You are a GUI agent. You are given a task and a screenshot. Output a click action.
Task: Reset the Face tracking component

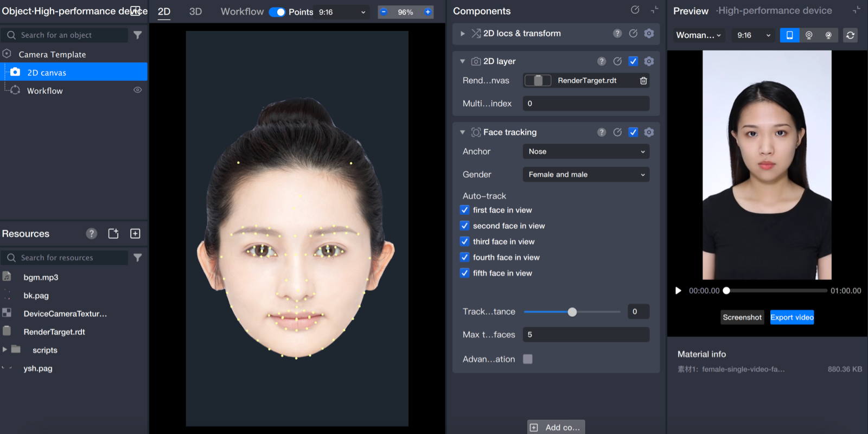(617, 132)
